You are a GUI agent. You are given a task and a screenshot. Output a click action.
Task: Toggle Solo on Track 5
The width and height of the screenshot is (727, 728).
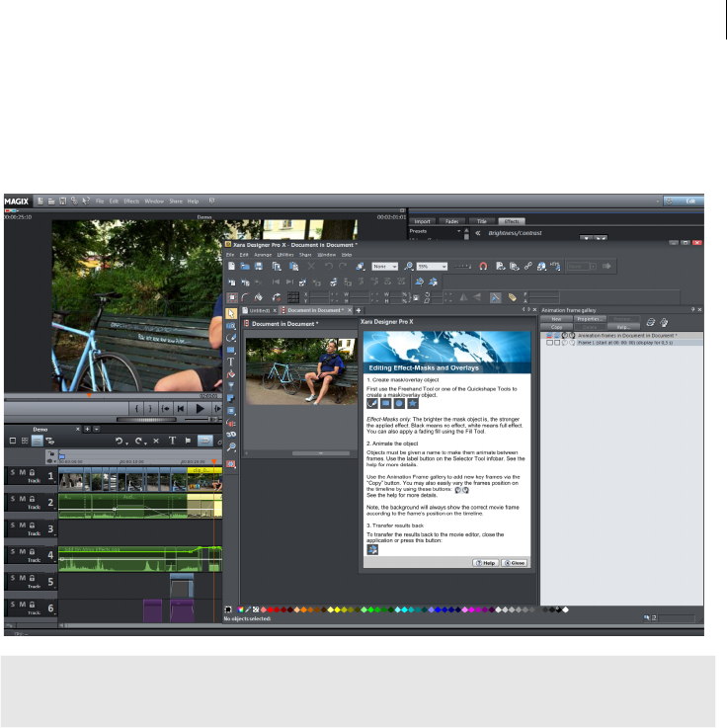coord(13,578)
